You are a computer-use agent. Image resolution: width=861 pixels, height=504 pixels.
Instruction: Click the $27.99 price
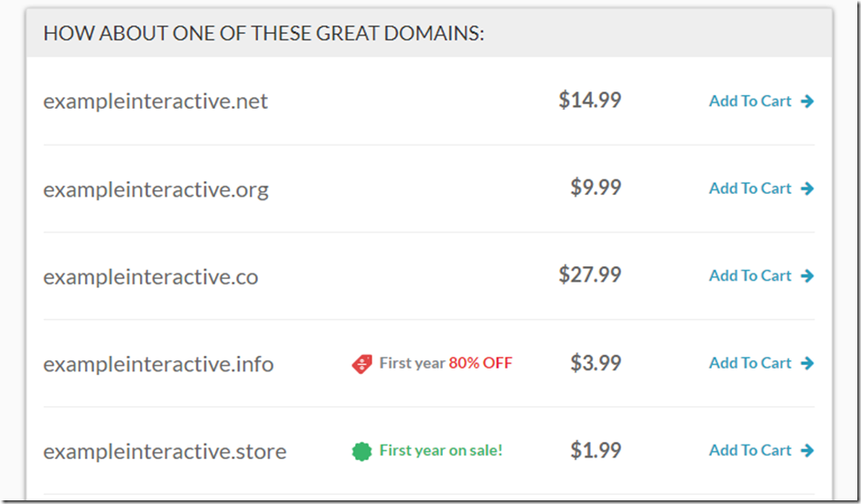click(590, 275)
